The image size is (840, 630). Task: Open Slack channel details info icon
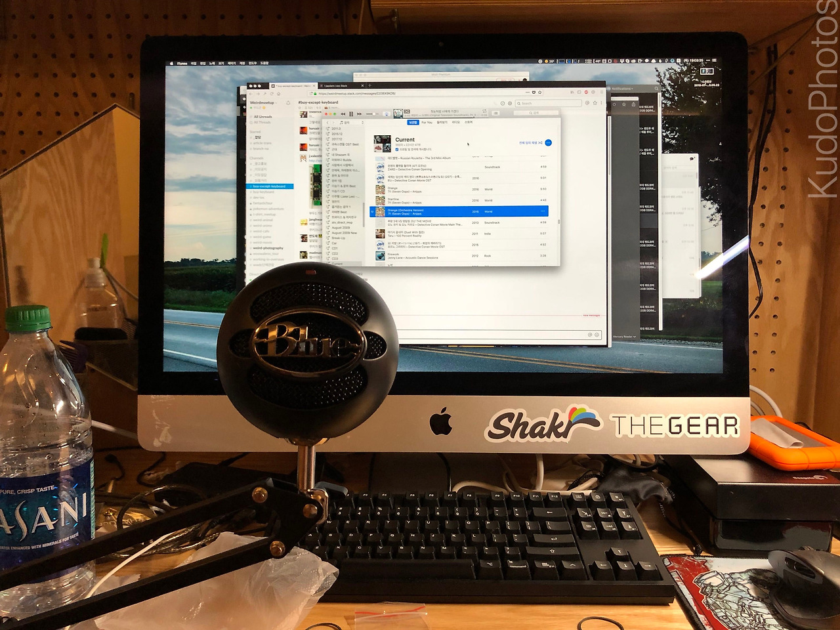point(503,103)
